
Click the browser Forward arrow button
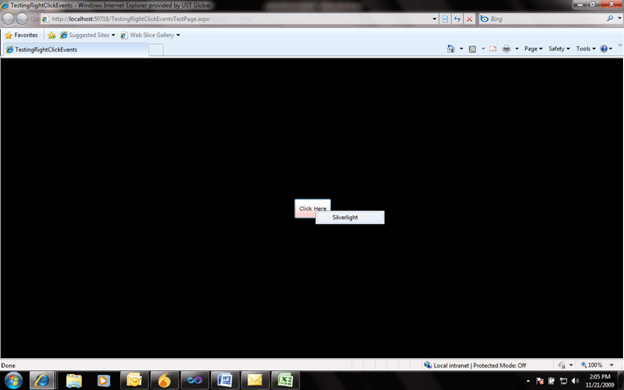pos(22,18)
